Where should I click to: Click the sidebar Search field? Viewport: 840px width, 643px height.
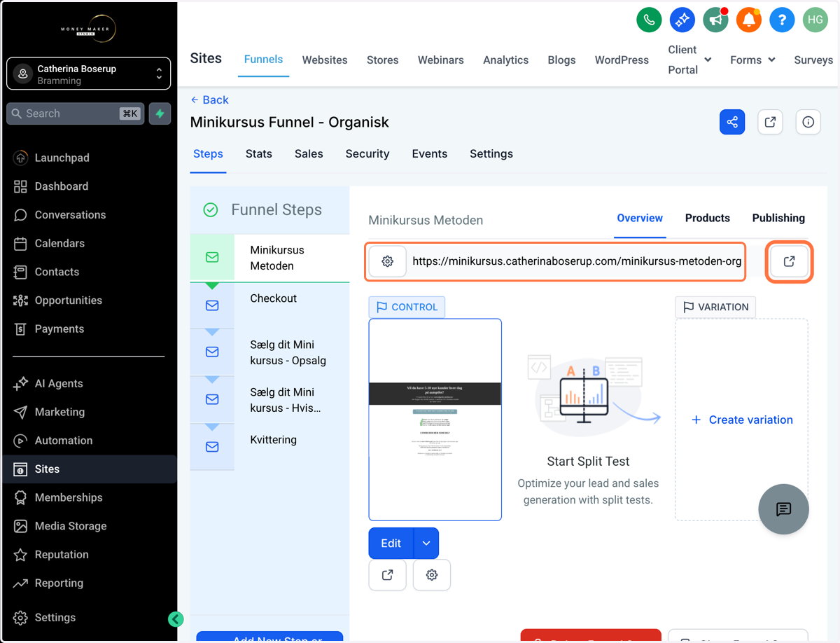tap(76, 113)
